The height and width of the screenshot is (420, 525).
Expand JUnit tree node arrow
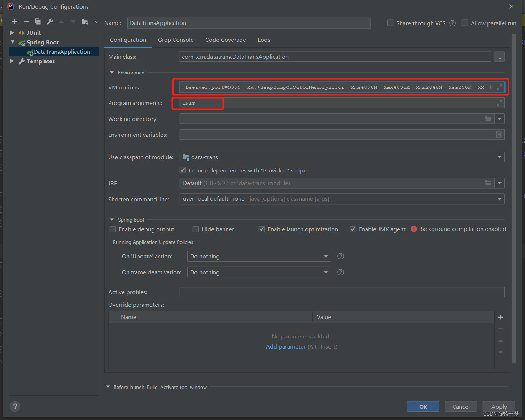pyautogui.click(x=12, y=32)
